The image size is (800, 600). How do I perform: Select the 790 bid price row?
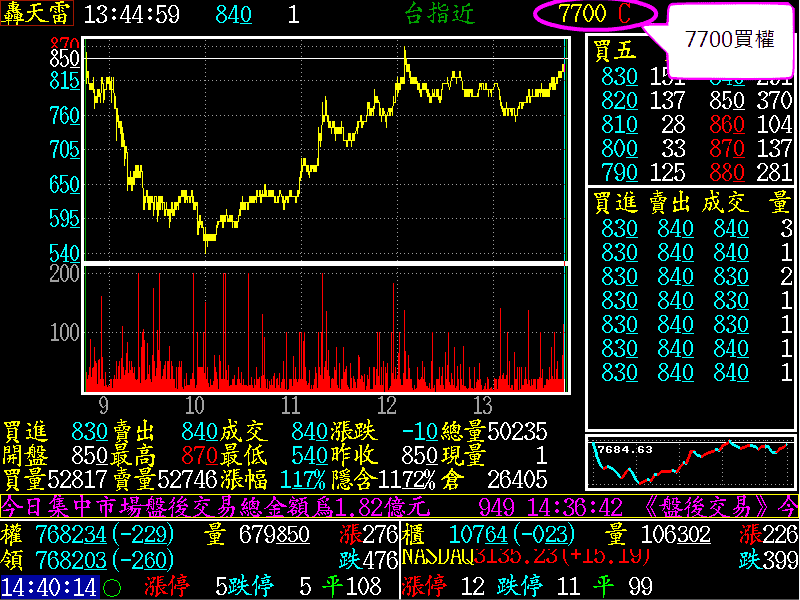coord(619,172)
